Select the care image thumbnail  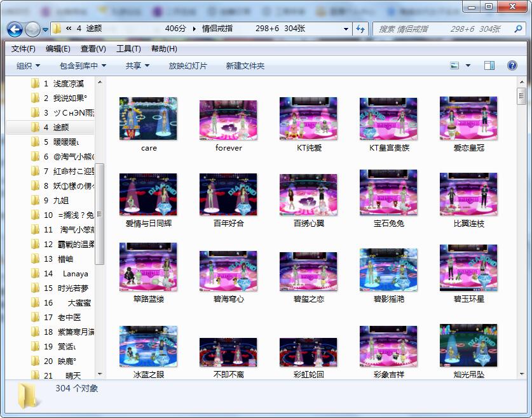coord(148,119)
